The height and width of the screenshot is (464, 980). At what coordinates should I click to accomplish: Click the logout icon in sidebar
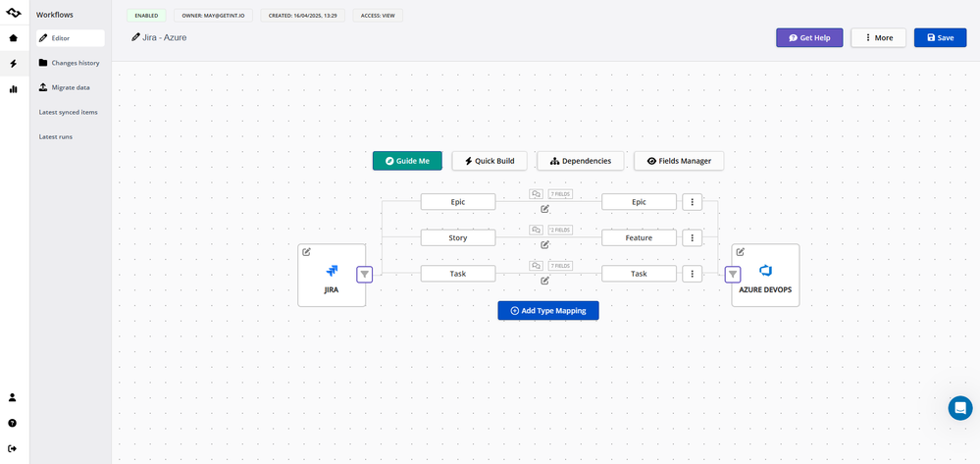point(13,448)
